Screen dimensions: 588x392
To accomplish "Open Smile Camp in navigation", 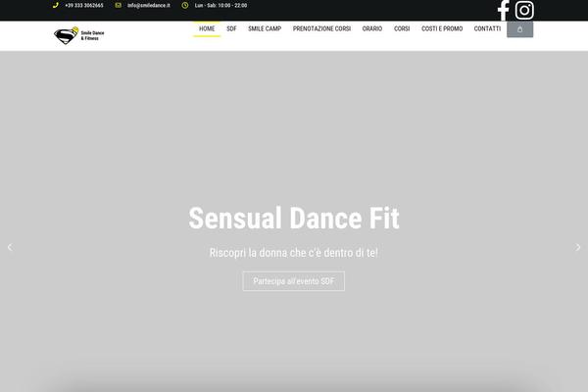I will (265, 29).
